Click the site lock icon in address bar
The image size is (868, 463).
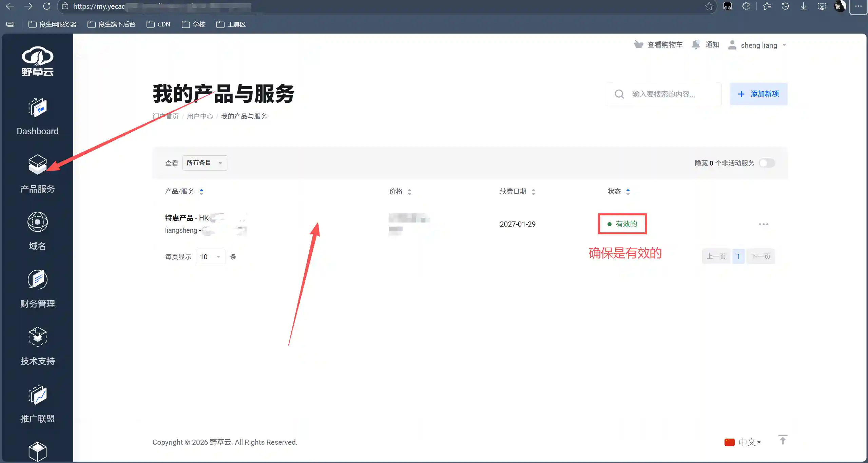click(x=65, y=6)
